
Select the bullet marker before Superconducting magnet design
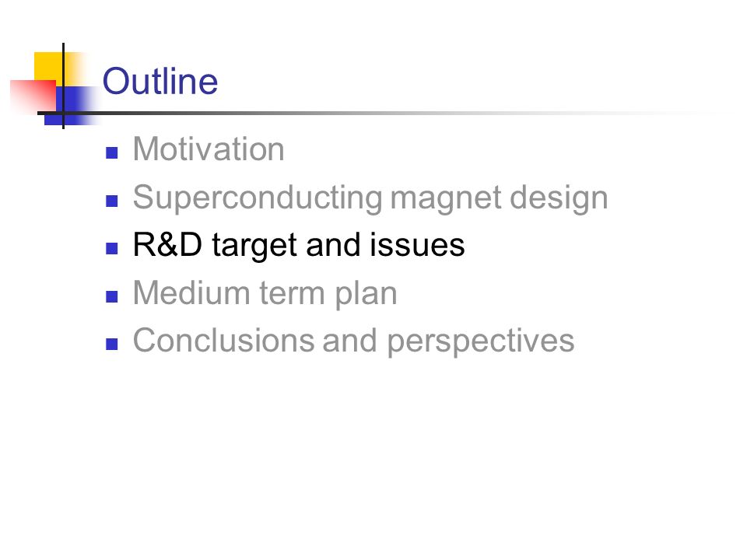pyautogui.click(x=111, y=201)
